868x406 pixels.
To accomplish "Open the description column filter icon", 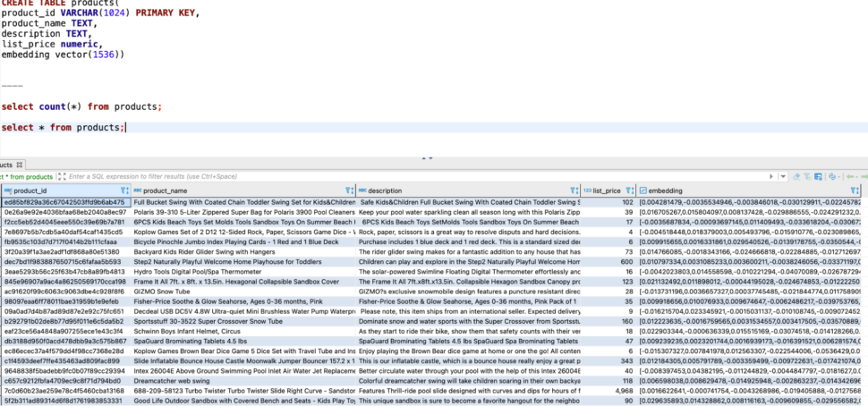I will [x=574, y=190].
